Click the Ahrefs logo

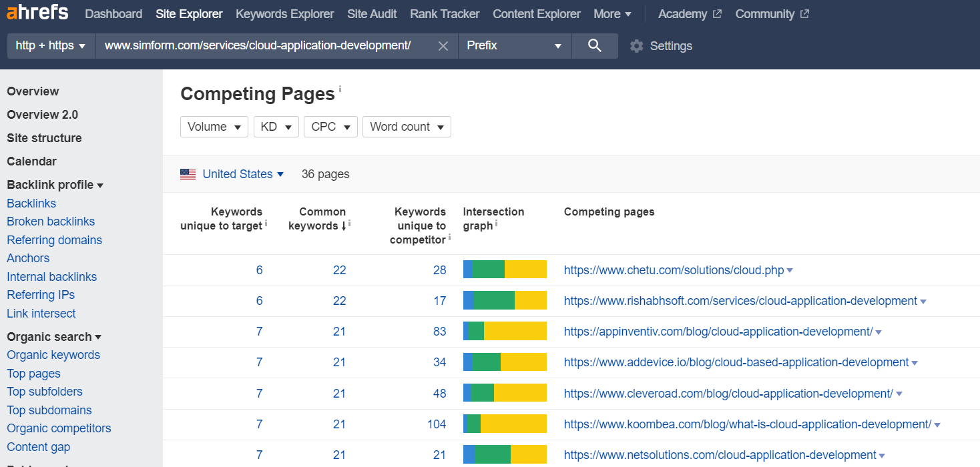click(x=37, y=13)
